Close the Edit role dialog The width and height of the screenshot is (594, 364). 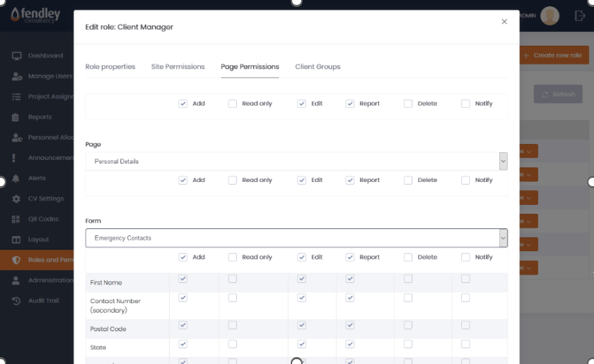pos(504,22)
